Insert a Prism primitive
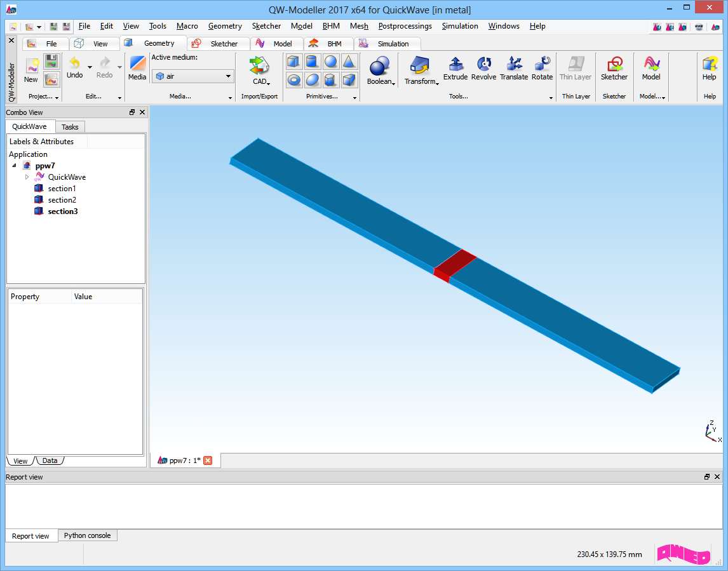Viewport: 728px width, 571px height. pos(330,80)
